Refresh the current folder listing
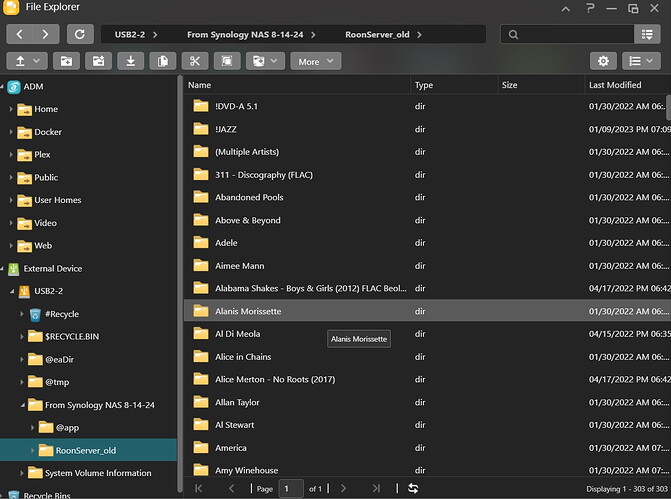671x499 pixels. pyautogui.click(x=80, y=34)
